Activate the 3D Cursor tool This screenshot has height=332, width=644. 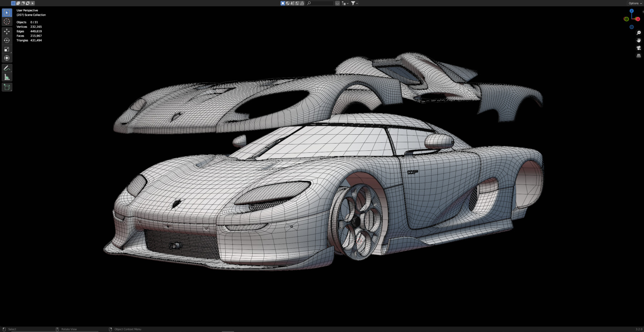(x=7, y=21)
